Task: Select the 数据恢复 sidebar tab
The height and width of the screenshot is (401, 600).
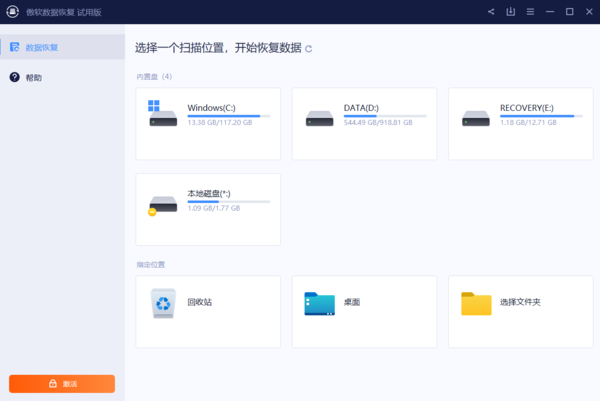Action: click(41, 47)
